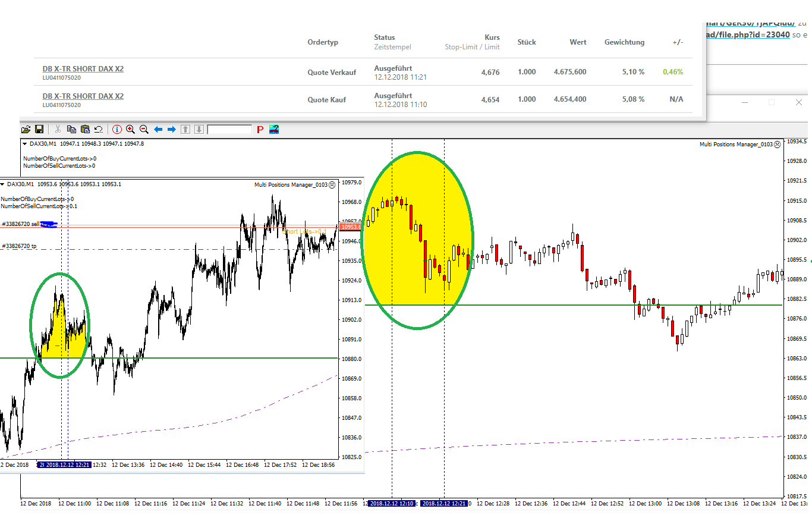
Task: Click the palm tree picture icon
Action: point(274,129)
